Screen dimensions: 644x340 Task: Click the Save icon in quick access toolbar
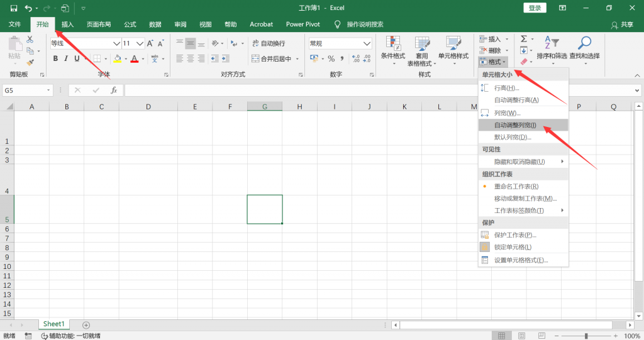tap(14, 8)
